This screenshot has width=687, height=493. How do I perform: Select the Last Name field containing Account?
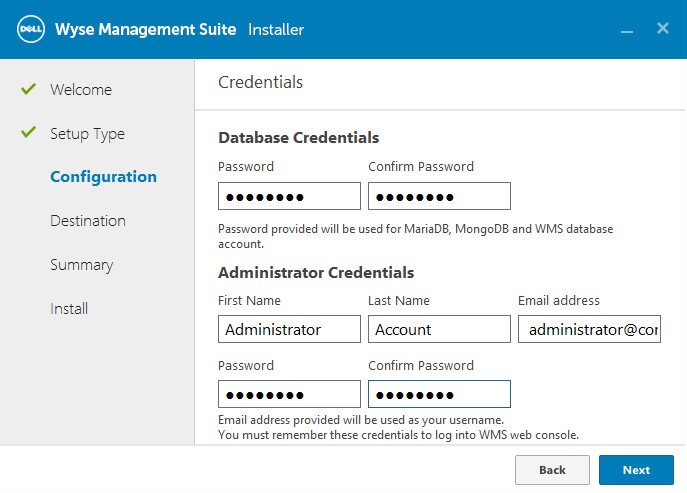click(439, 329)
